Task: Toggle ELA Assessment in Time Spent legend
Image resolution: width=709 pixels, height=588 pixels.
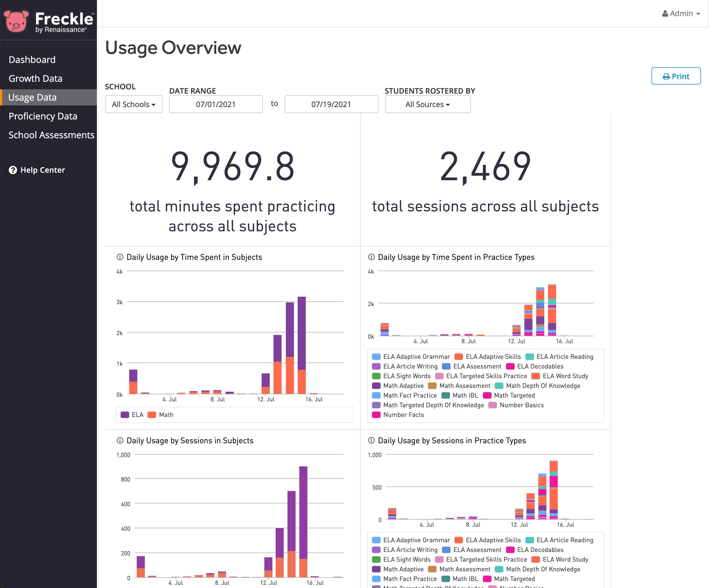Action: 472,366
